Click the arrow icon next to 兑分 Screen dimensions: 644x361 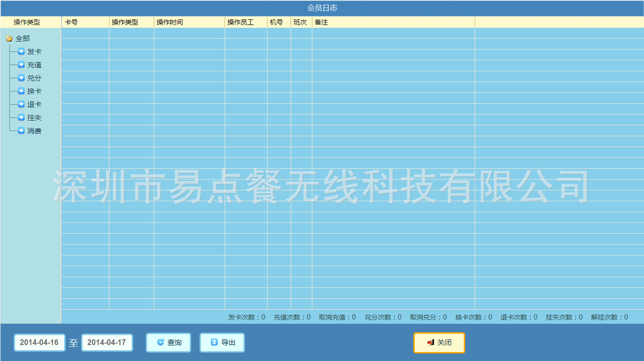pyautogui.click(x=21, y=78)
